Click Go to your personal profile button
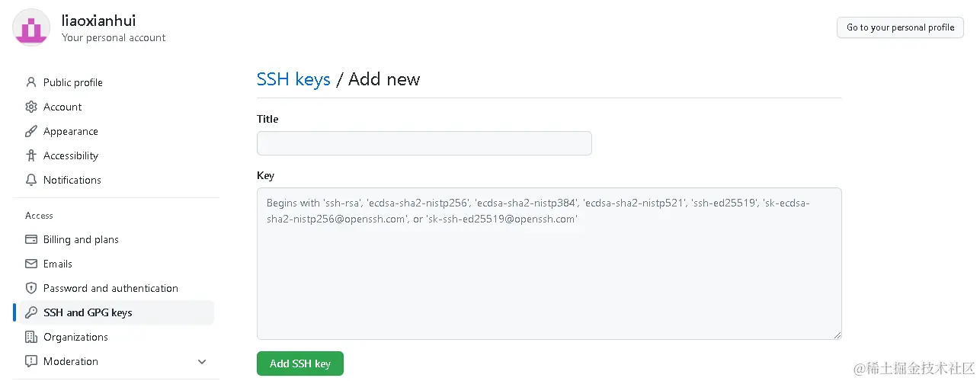980x381 pixels. tap(900, 27)
